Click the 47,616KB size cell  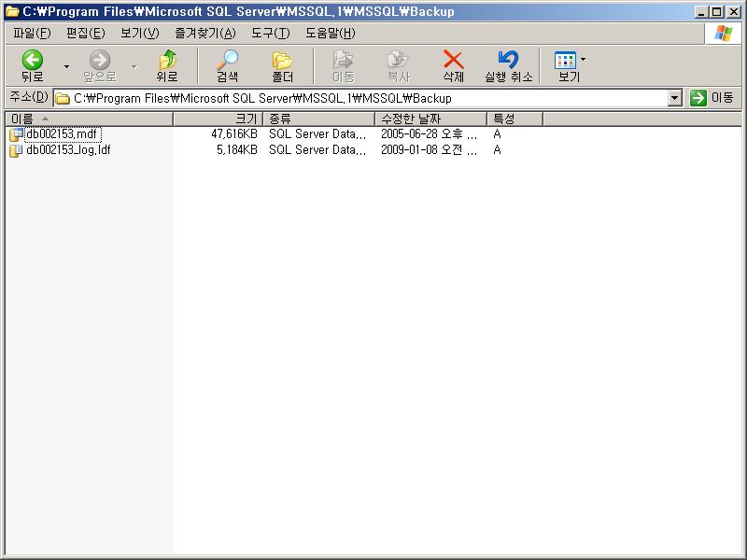pos(234,134)
